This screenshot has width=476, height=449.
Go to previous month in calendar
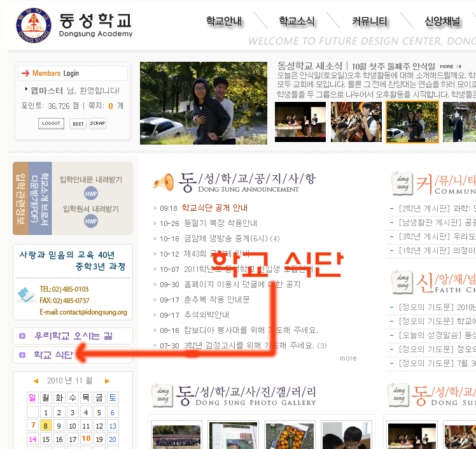pyautogui.click(x=36, y=381)
